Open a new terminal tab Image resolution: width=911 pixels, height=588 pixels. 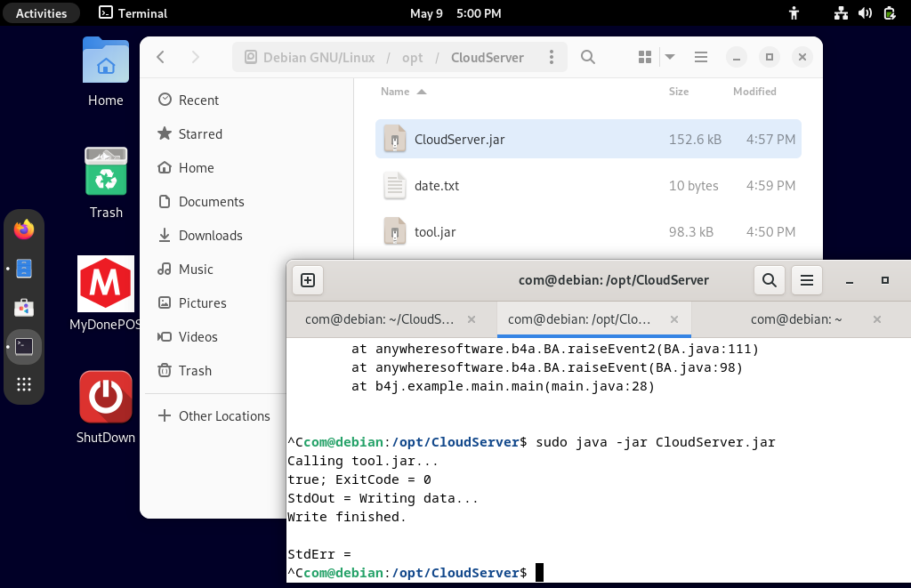(307, 279)
